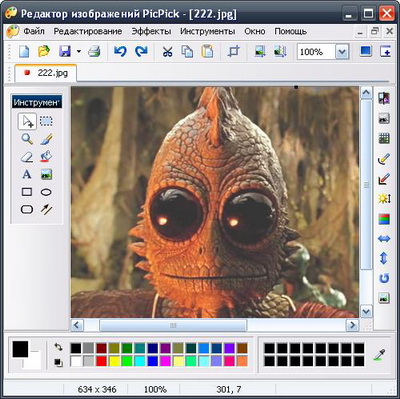Click the Paste clipboard icon
Screen dimensions: 400x399
point(207,52)
